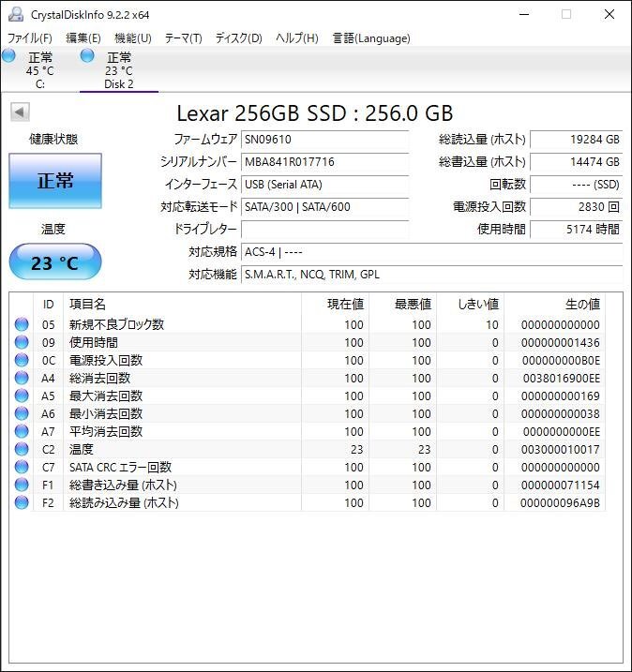Click the blue status orb for Disk 2
The image size is (632, 672).
(87, 55)
